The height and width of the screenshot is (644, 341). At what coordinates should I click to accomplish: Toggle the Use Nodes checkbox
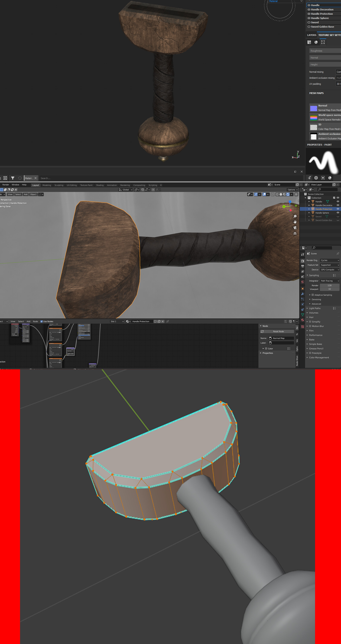[42, 321]
